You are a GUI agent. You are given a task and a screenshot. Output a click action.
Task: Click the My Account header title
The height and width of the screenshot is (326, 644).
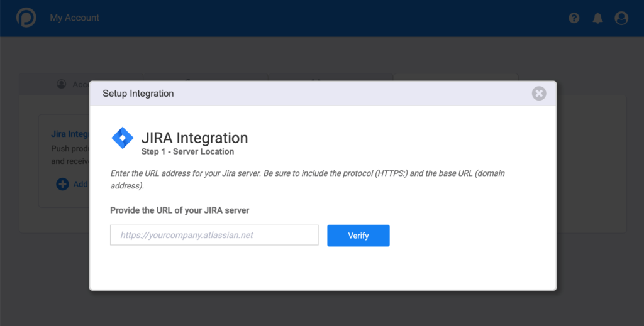(x=74, y=18)
